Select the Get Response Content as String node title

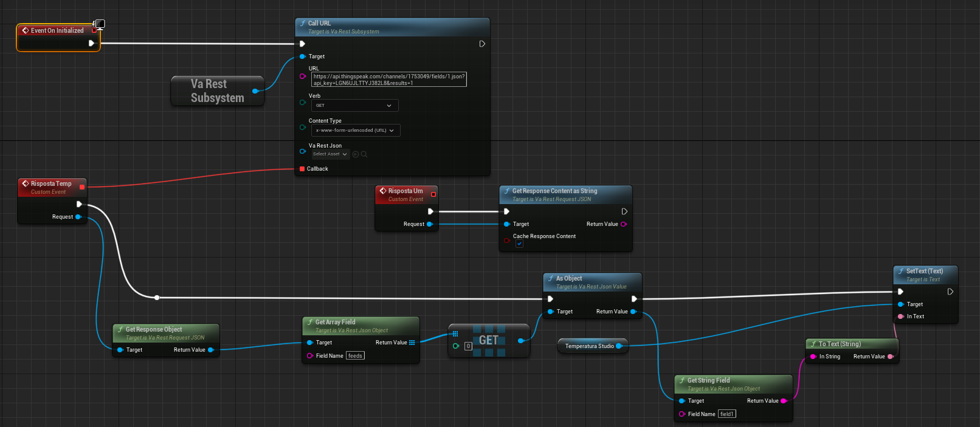[x=554, y=191]
